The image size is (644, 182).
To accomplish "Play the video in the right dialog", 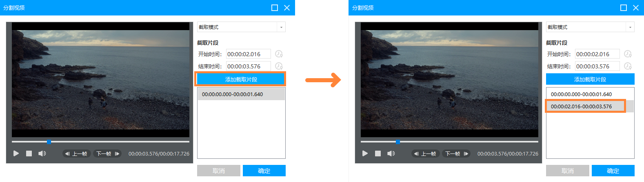I will click(x=365, y=153).
